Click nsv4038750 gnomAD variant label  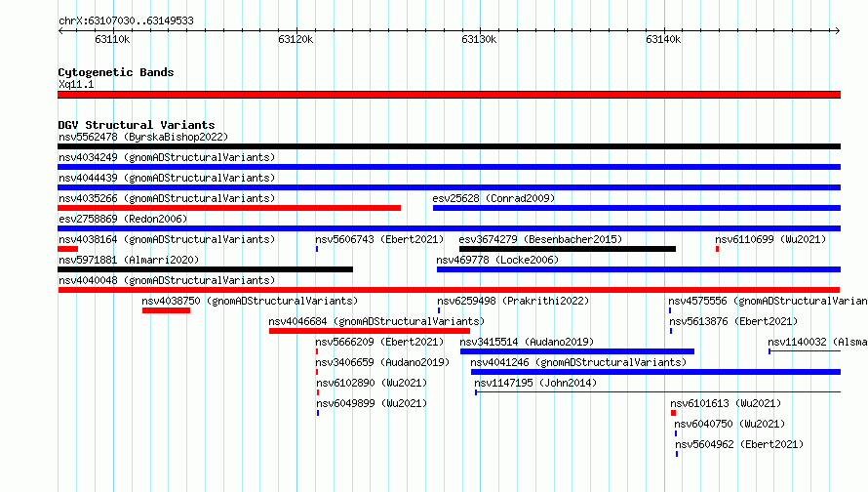pos(250,301)
